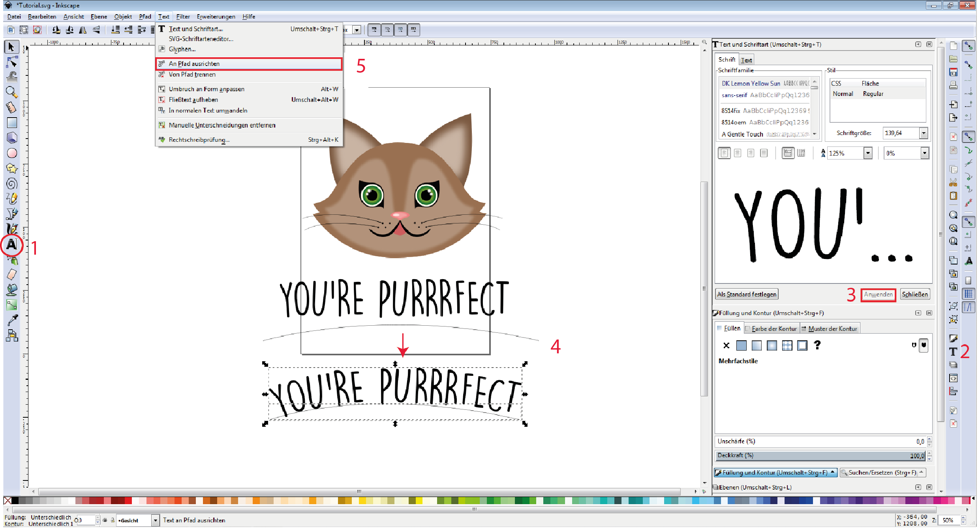Open the XML editor icon

tap(953, 378)
